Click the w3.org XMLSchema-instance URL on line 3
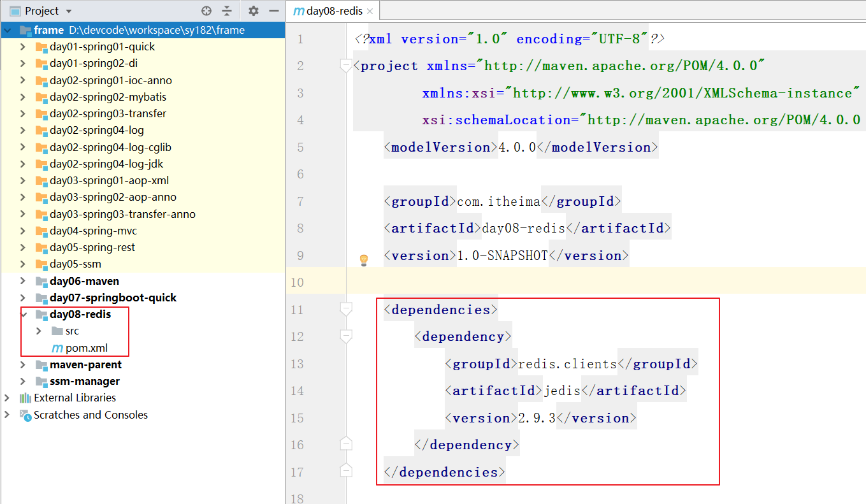Image resolution: width=866 pixels, height=504 pixels. coord(683,93)
